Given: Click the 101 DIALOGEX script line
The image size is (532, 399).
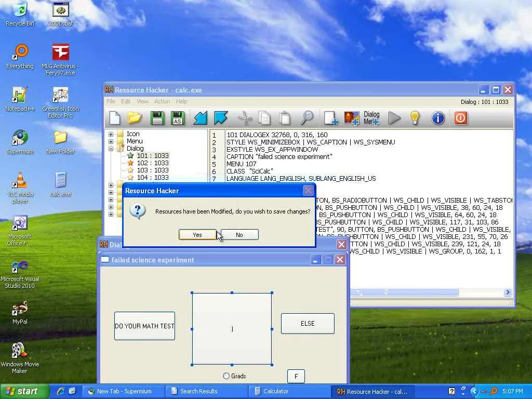Looking at the screenshot, I should coord(277,135).
